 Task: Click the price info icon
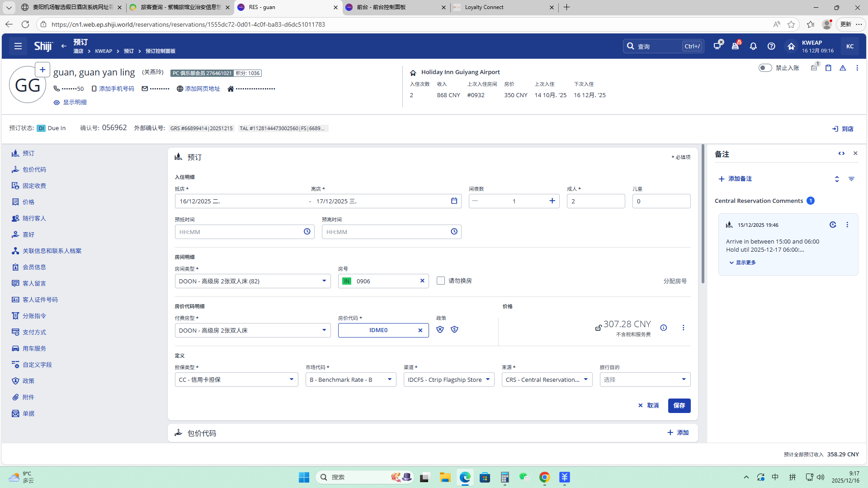click(x=663, y=328)
